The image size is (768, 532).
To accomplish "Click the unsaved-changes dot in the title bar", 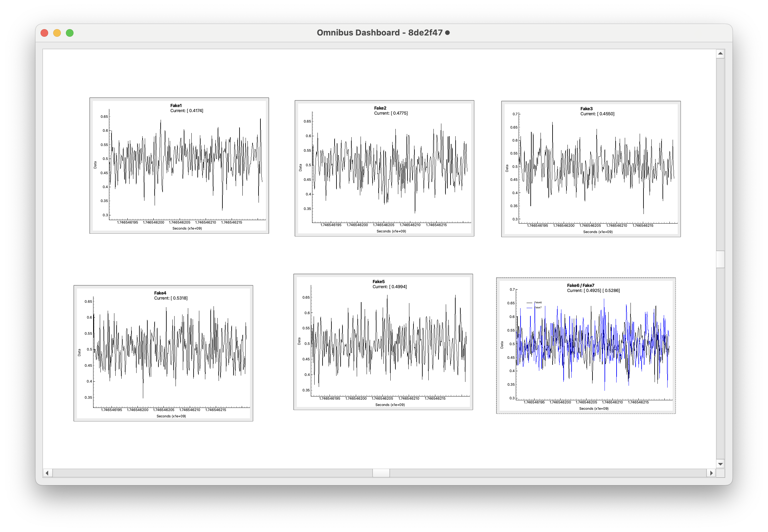I will (448, 33).
